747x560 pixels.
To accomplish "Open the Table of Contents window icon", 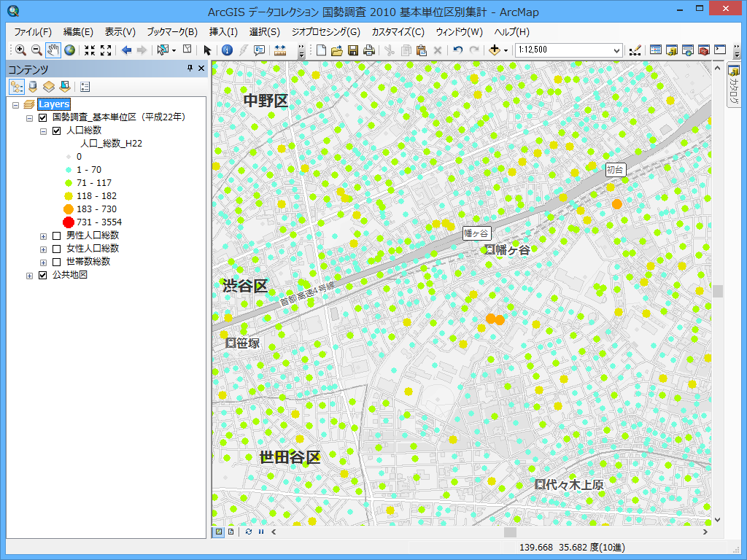I will [656, 50].
